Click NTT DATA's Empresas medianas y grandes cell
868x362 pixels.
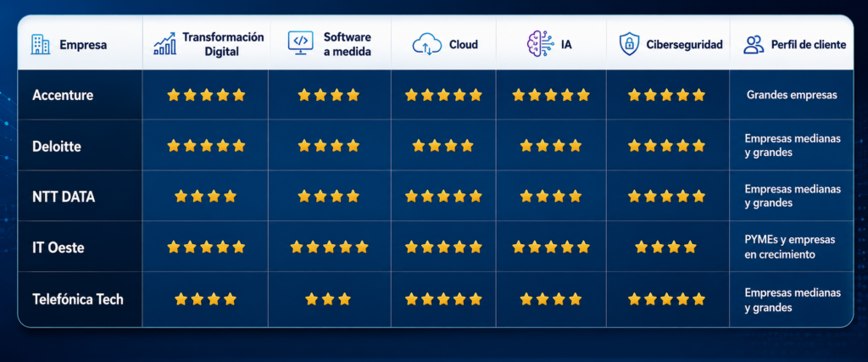tap(793, 197)
